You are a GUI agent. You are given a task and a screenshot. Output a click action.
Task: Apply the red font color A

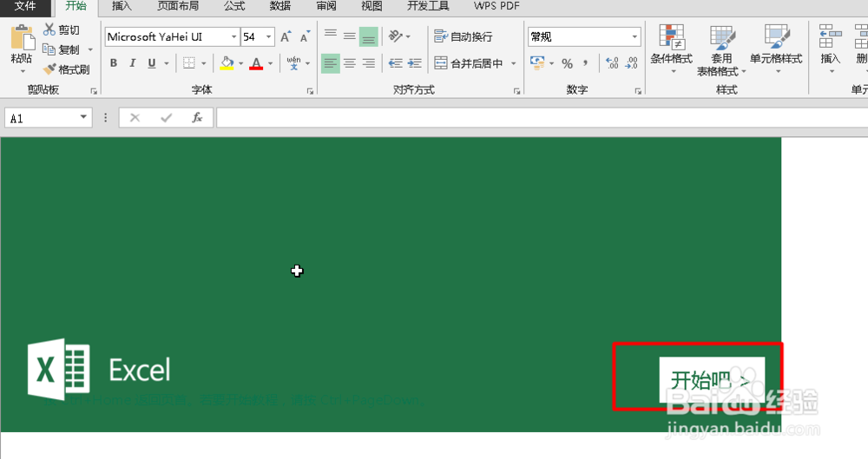(x=256, y=63)
